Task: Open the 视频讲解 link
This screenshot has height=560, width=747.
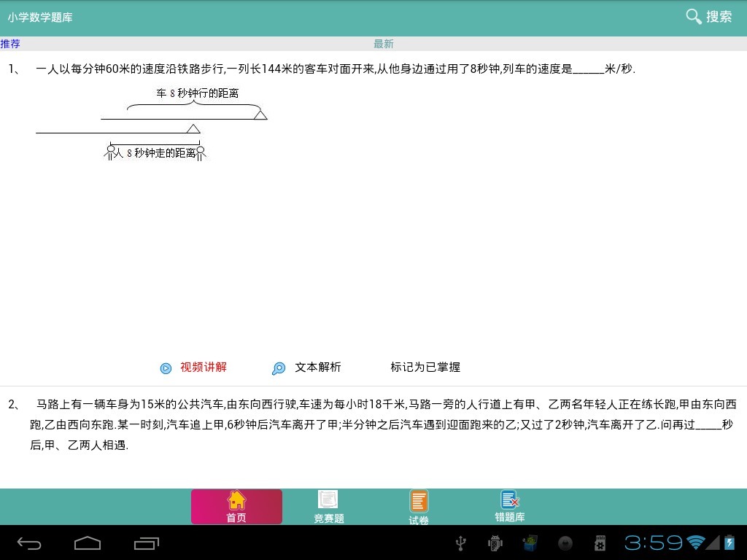Action: [x=204, y=367]
